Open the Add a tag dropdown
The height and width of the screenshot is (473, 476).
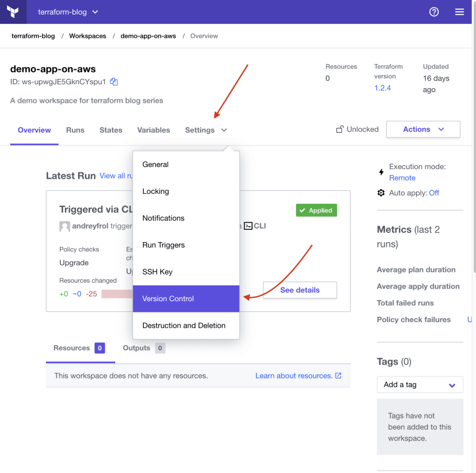pos(420,385)
